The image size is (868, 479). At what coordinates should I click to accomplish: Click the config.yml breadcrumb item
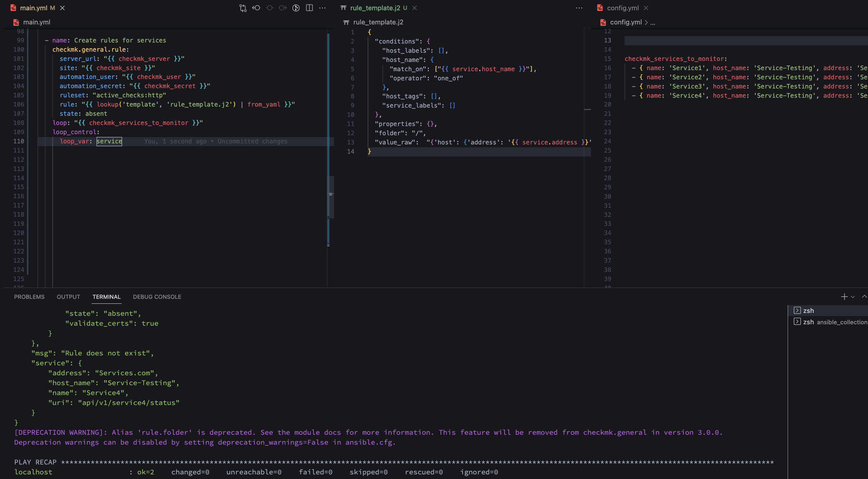(x=626, y=22)
